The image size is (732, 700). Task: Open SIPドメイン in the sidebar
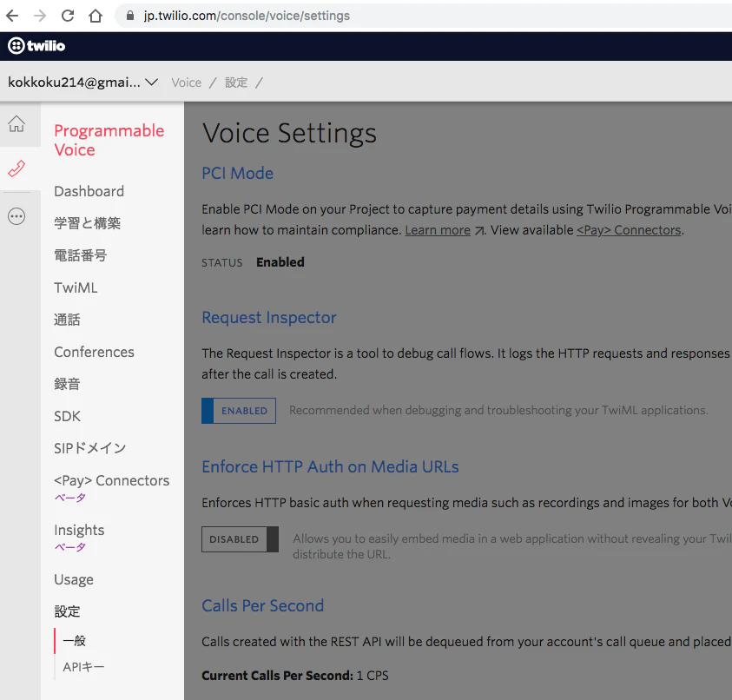(x=90, y=448)
